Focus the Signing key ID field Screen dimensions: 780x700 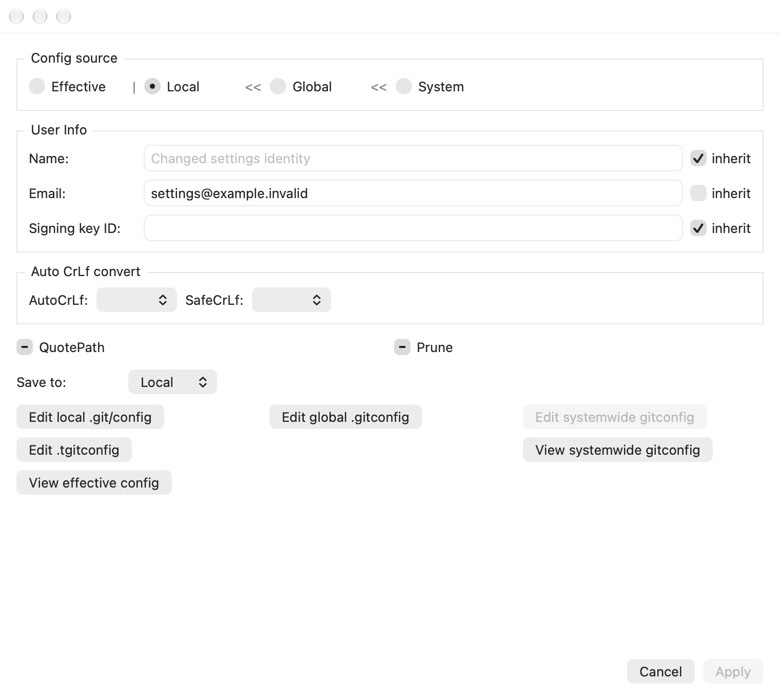pyautogui.click(x=413, y=228)
